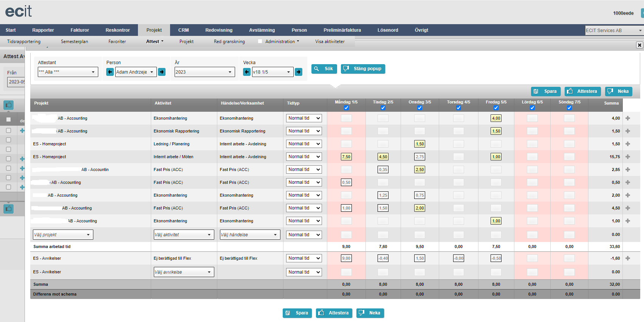
Task: Toggle Onsdag 3/5 column checkbox
Action: [420, 108]
